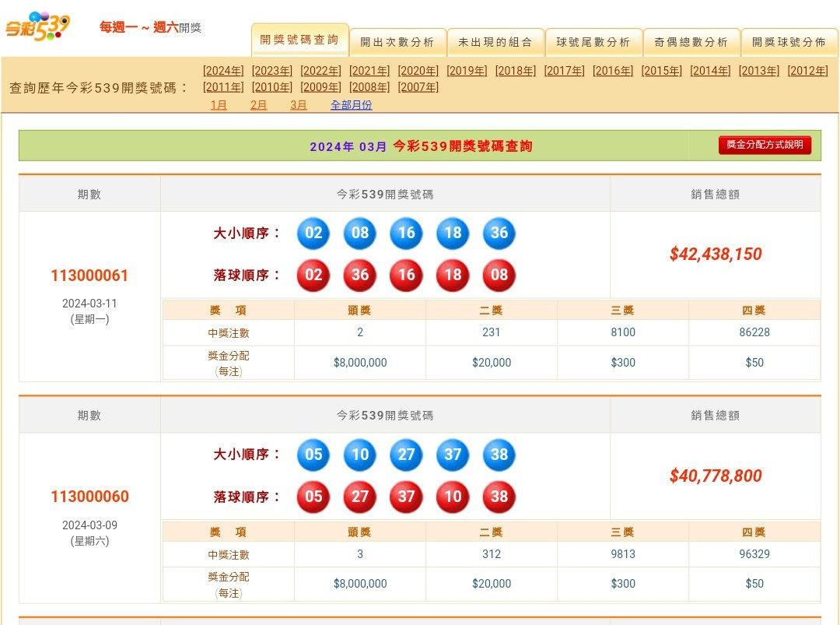The height and width of the screenshot is (625, 840).
Task: Choose the [2013年] year link
Action: (x=760, y=71)
